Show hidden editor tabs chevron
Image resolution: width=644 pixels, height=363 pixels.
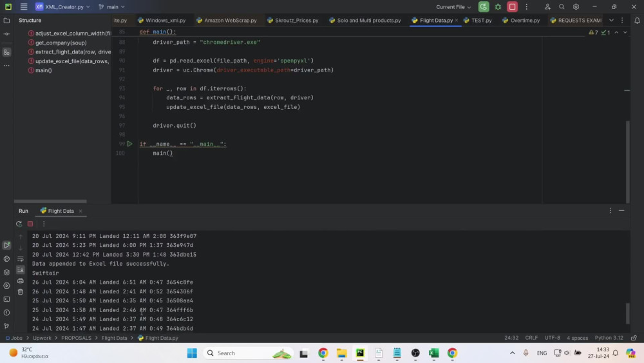[x=611, y=21]
